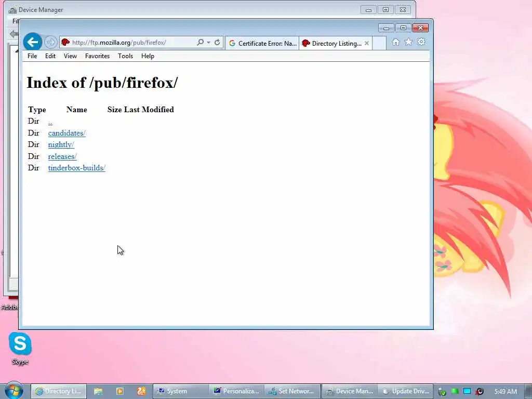The height and width of the screenshot is (399, 532).
Task: Minimize the Device Manager window
Action: click(368, 9)
